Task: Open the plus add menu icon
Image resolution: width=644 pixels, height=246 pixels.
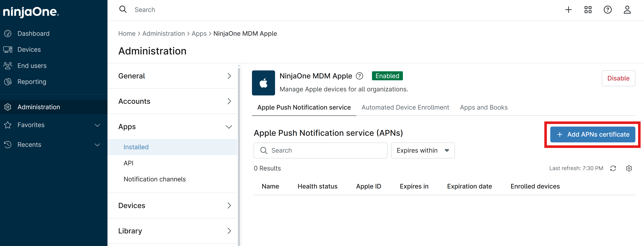Action: pos(568,10)
